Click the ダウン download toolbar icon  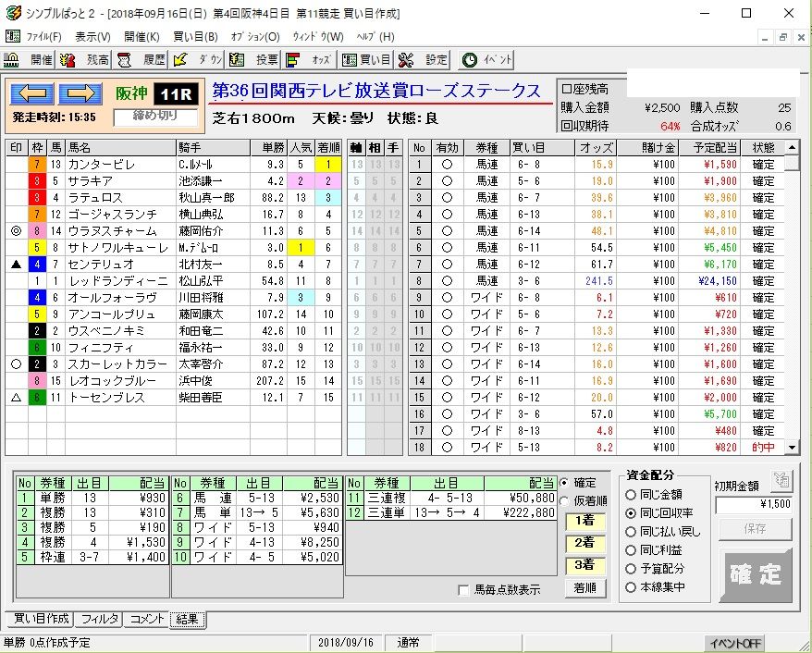click(197, 60)
